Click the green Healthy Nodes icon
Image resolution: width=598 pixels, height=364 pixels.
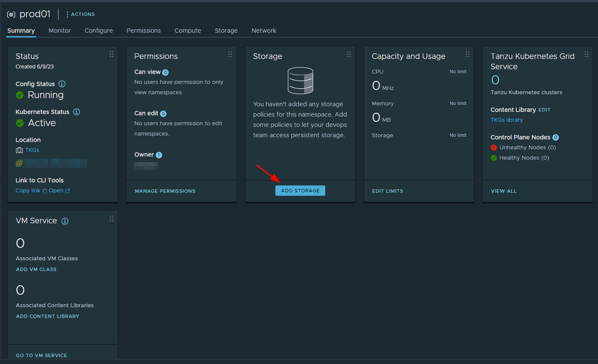click(494, 158)
